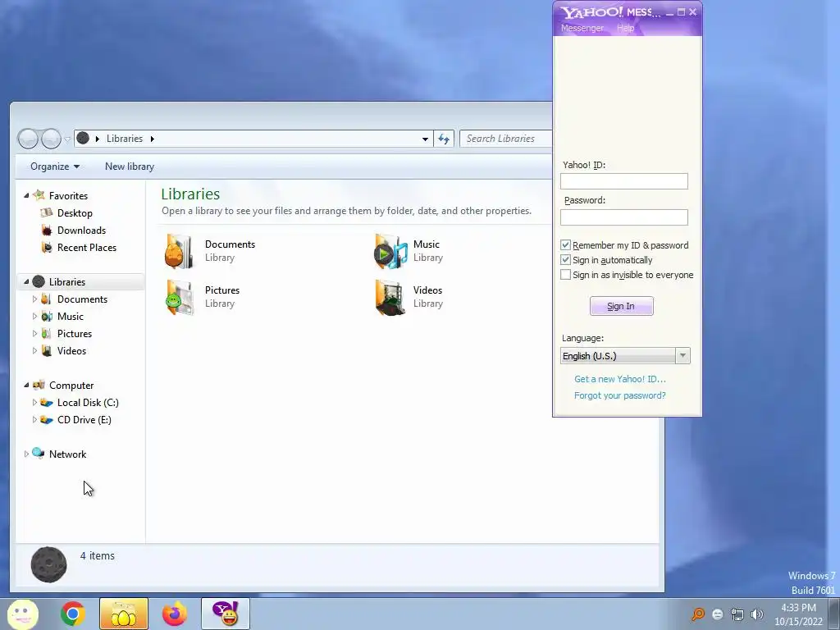Open the address bar history dropdown arrow
This screenshot has width=840, height=630.
425,139
